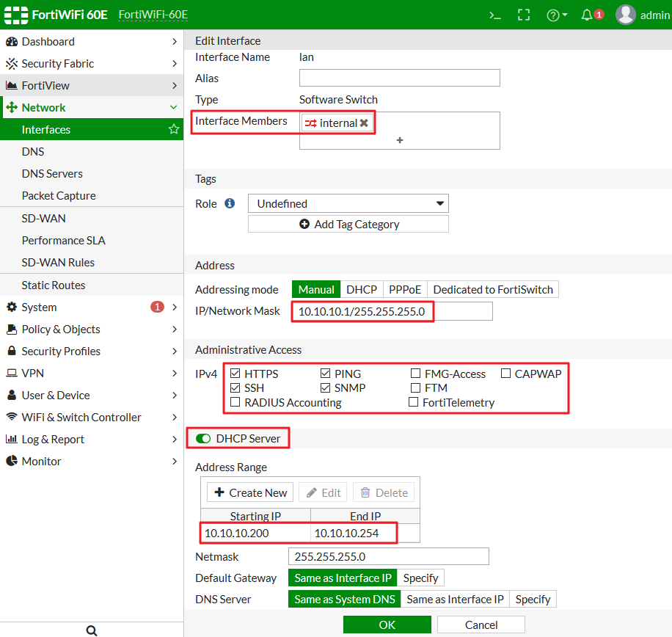Viewport: 672px width, 637px height.
Task: Open the notifications bell
Action: coord(587,15)
